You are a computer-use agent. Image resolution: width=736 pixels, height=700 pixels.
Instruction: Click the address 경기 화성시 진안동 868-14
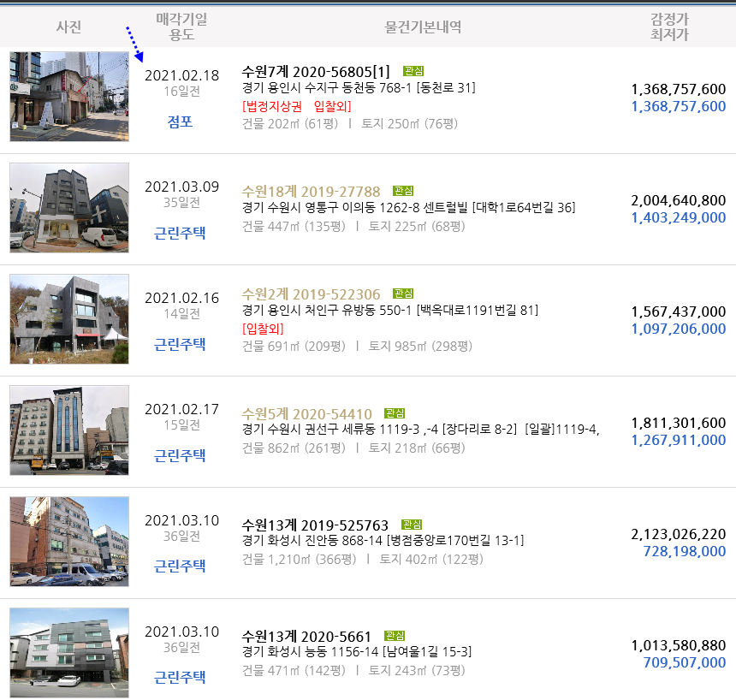[x=312, y=541]
